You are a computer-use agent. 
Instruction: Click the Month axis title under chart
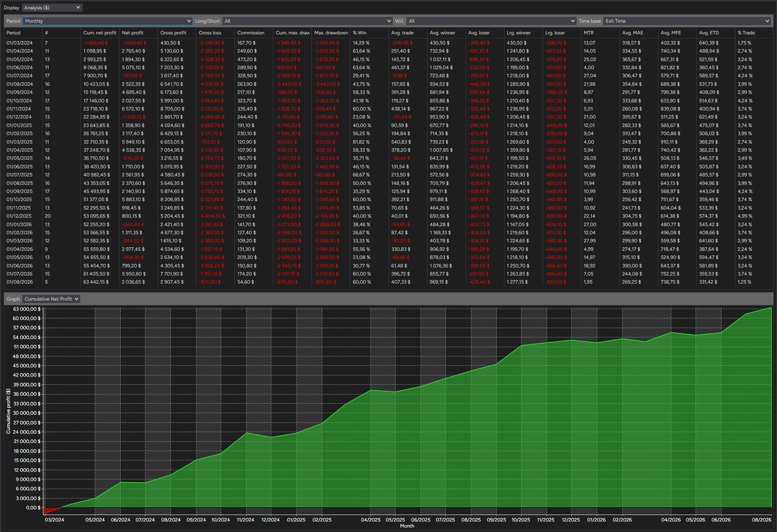point(407,526)
